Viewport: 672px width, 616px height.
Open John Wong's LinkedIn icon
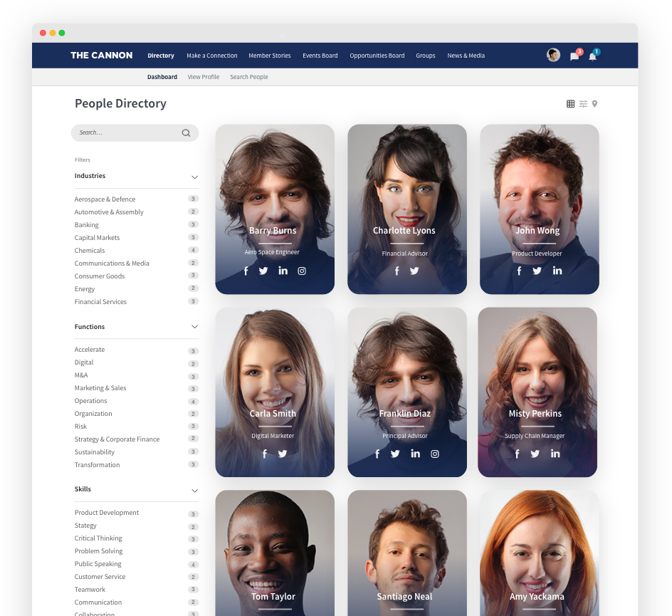point(557,271)
